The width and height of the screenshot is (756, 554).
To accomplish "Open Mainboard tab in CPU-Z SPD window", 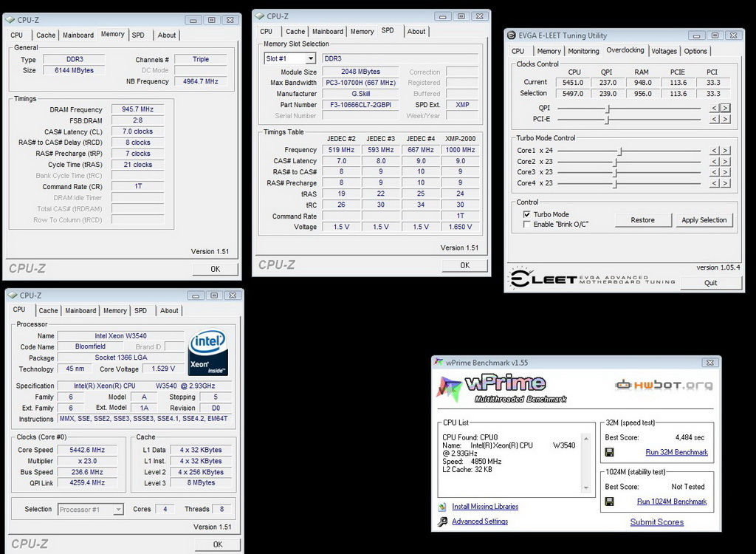I will 327,31.
